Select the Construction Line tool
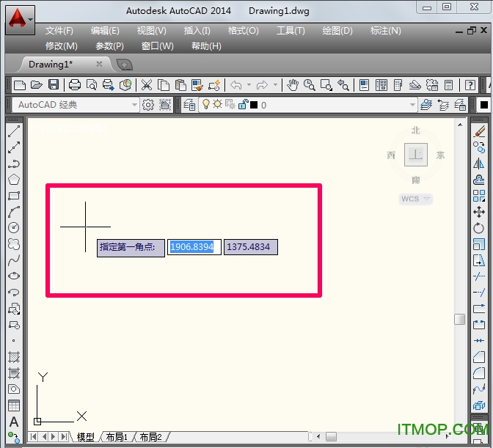 (14, 147)
